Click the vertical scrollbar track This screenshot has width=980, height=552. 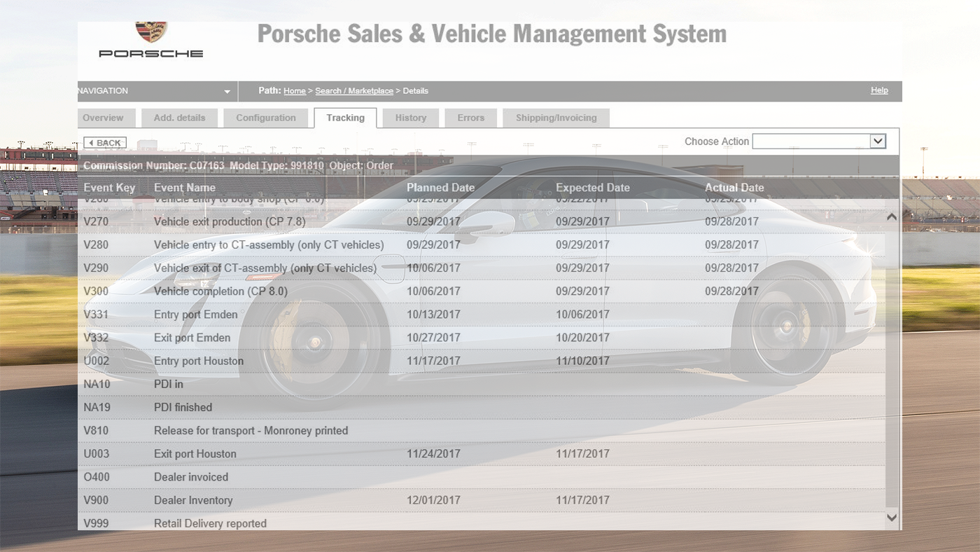tap(892, 364)
